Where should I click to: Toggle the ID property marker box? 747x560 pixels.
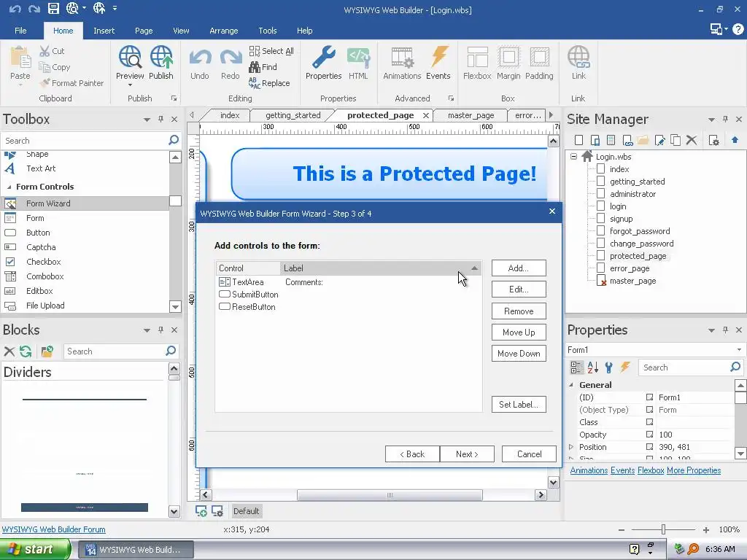click(649, 397)
